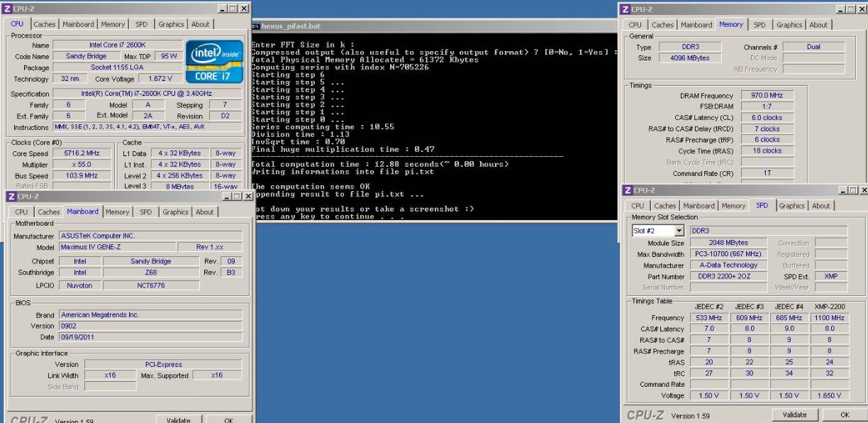Switch to Mainboard tab in the processor window
This screenshot has height=423, width=868.
coord(78,24)
